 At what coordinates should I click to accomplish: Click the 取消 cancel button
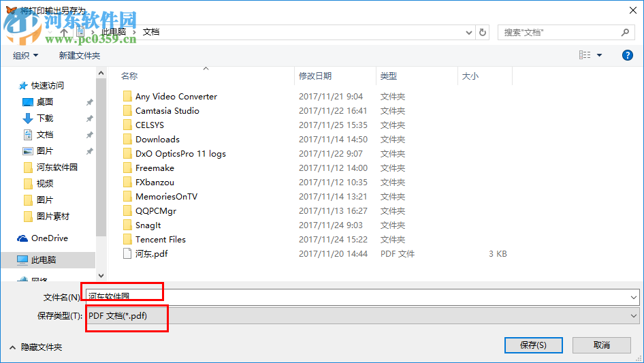tap(601, 345)
